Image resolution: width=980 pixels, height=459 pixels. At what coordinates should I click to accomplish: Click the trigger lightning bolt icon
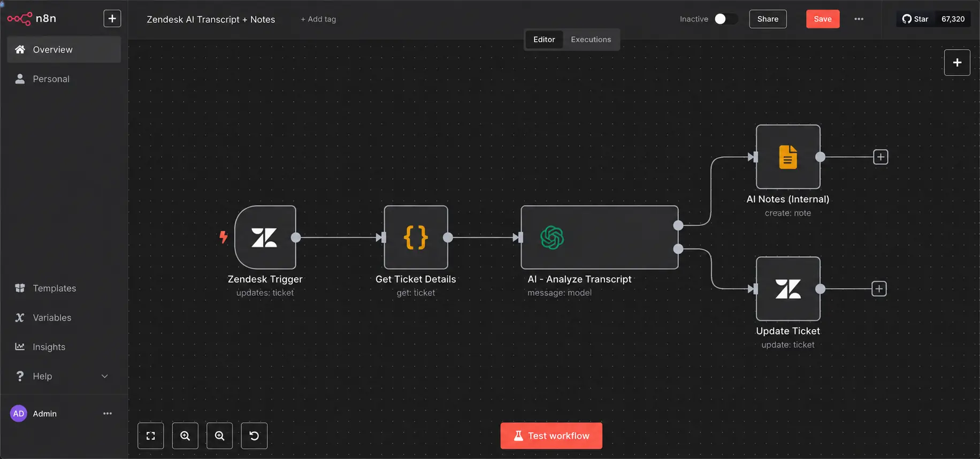click(224, 236)
